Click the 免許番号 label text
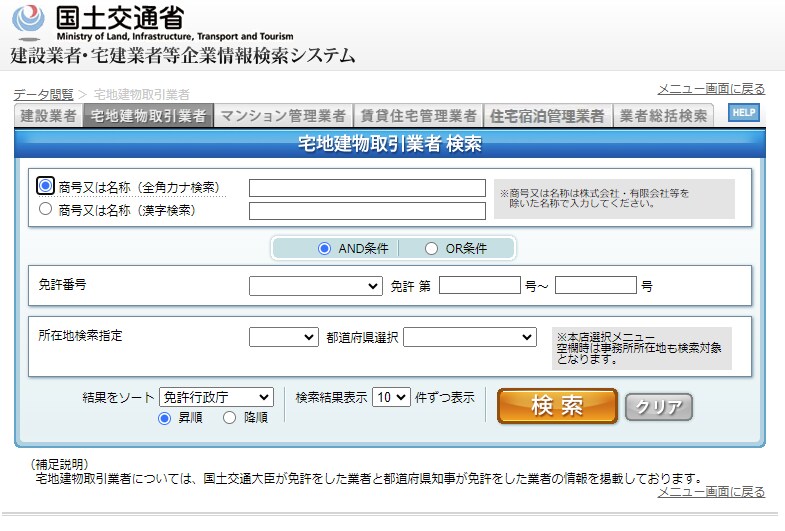Image resolution: width=785 pixels, height=531 pixels. tap(63, 284)
